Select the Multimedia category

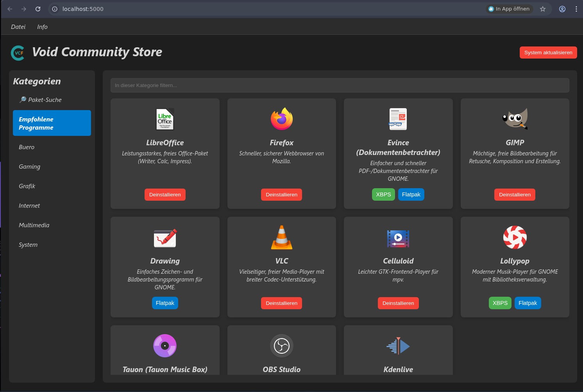34,225
